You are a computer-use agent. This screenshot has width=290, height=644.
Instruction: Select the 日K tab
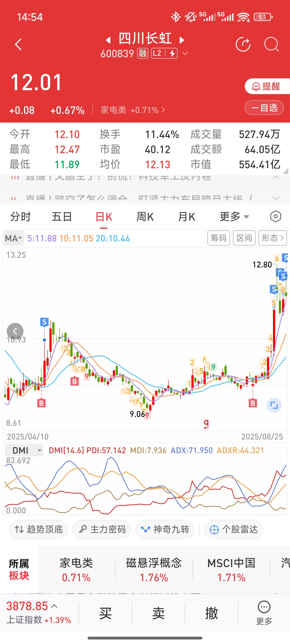(x=104, y=217)
